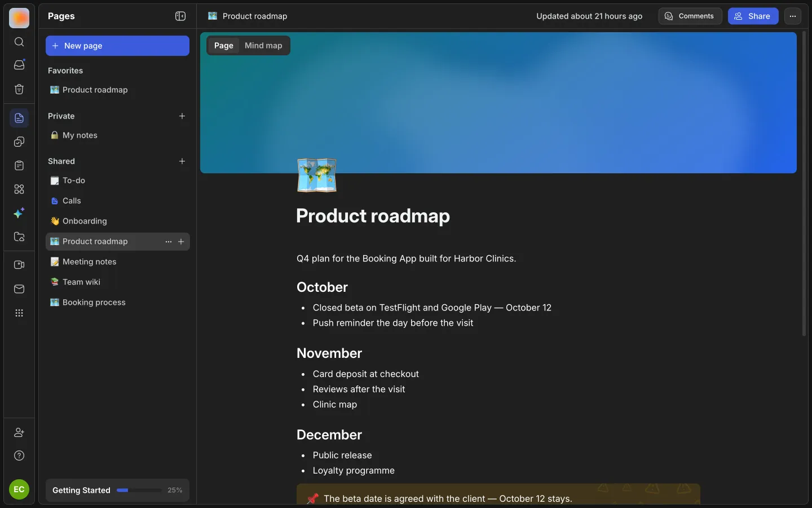Select the Pages document icon in rail
This screenshot has height=508, width=812.
click(19, 118)
